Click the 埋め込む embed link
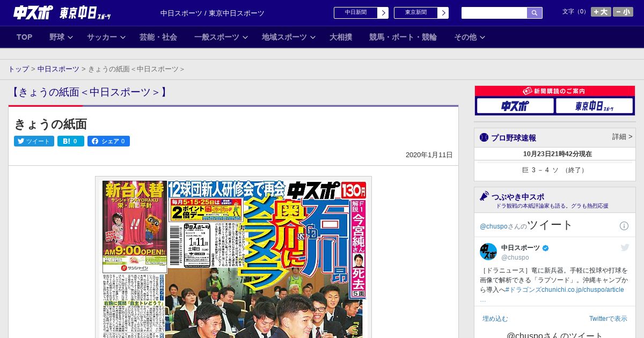The height and width of the screenshot is (338, 644). [495, 319]
